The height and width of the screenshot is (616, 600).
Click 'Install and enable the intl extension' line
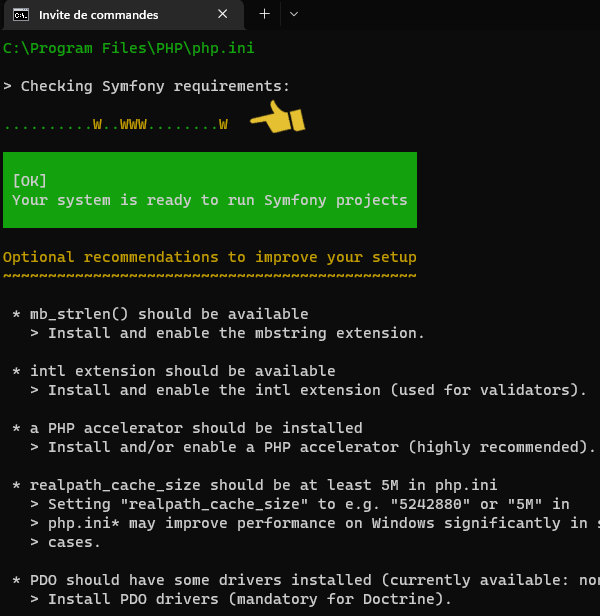(308, 390)
